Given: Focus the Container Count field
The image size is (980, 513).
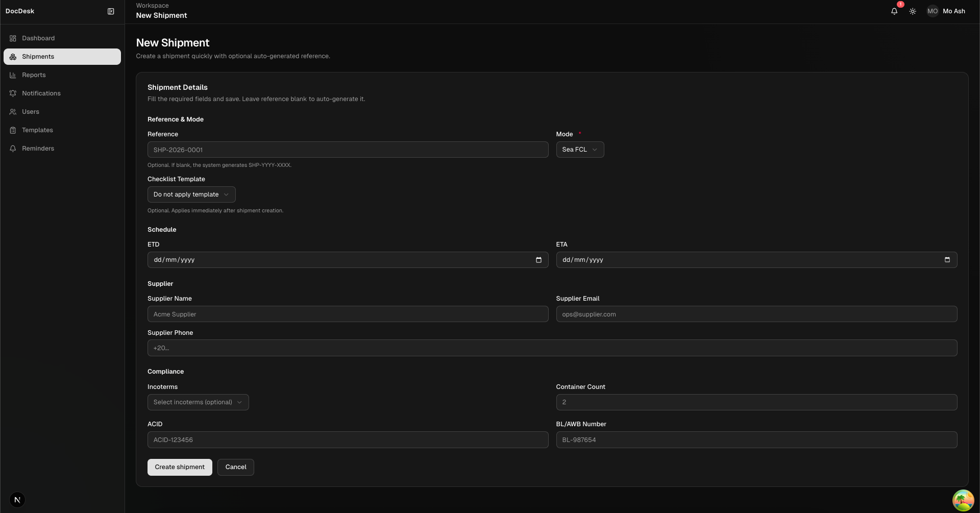Looking at the screenshot, I should coord(756,402).
